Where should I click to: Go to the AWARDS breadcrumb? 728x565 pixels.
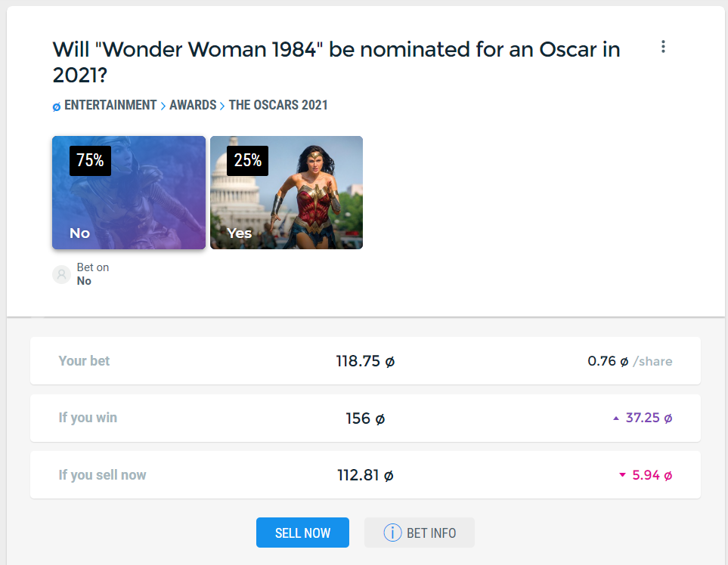193,106
